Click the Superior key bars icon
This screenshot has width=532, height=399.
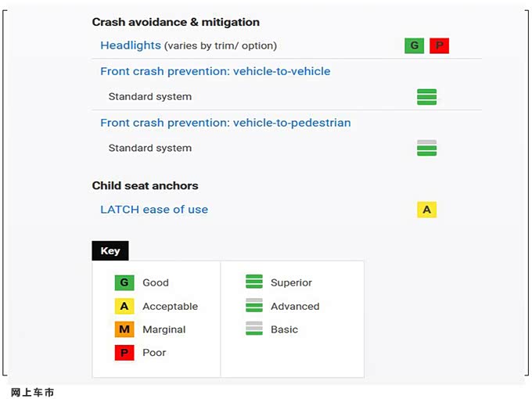coord(253,282)
